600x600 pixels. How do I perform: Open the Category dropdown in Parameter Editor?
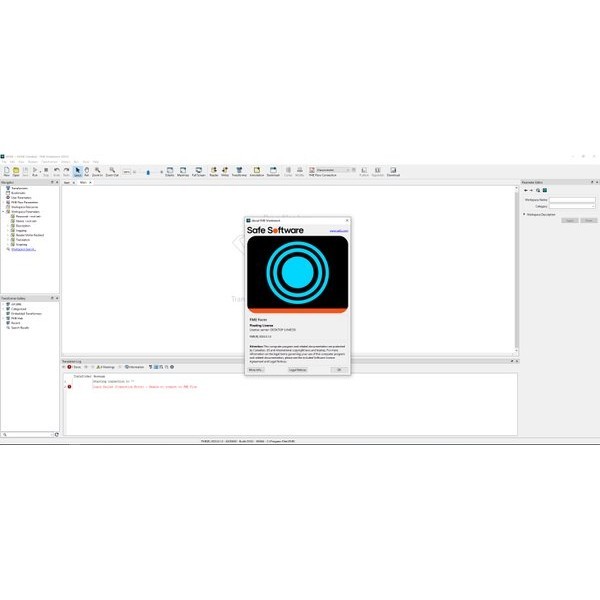[x=572, y=206]
